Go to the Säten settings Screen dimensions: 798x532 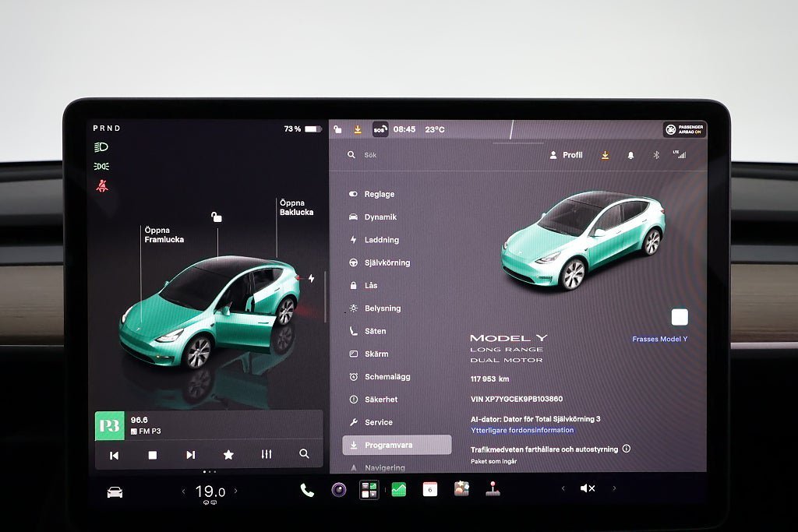pos(368,331)
